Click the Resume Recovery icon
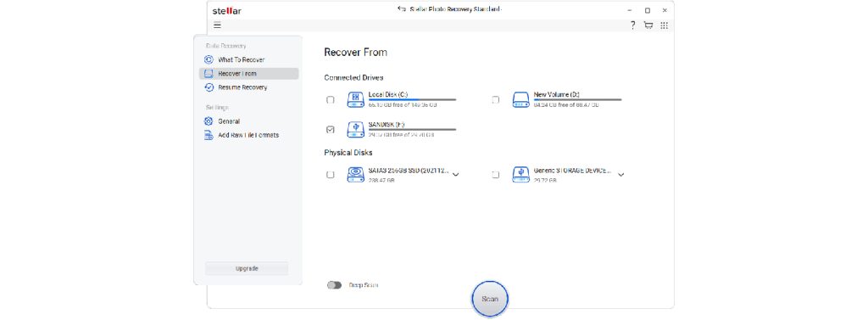 (x=209, y=87)
